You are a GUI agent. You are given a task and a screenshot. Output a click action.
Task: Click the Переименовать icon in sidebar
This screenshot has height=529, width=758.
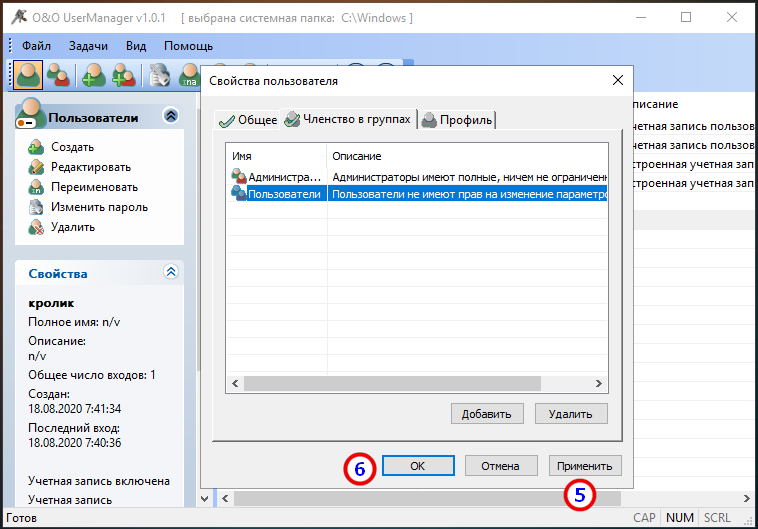pos(36,187)
